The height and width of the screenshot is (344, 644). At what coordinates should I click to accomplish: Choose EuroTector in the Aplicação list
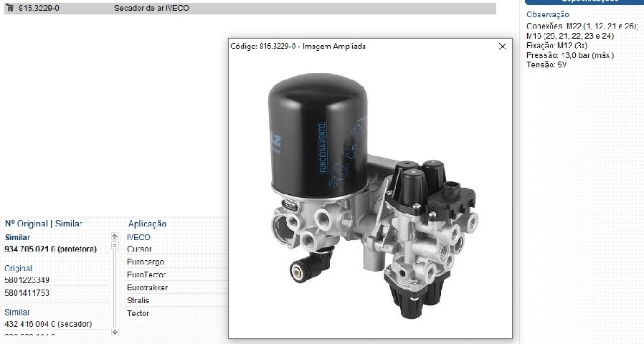point(146,274)
